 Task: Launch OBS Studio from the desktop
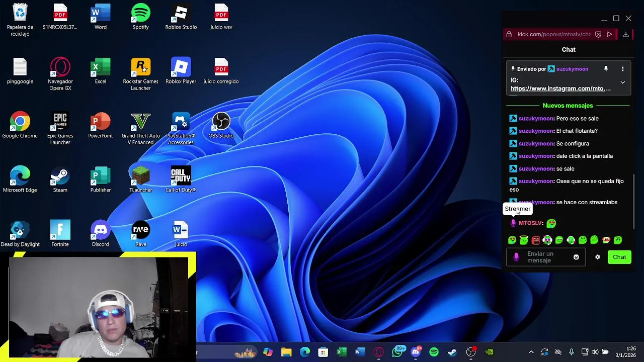221,126
